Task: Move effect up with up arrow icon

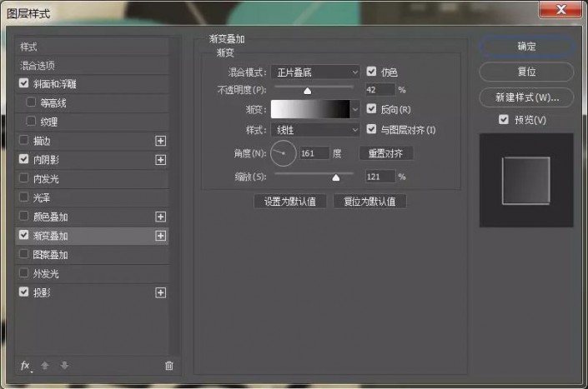Action: [45, 366]
